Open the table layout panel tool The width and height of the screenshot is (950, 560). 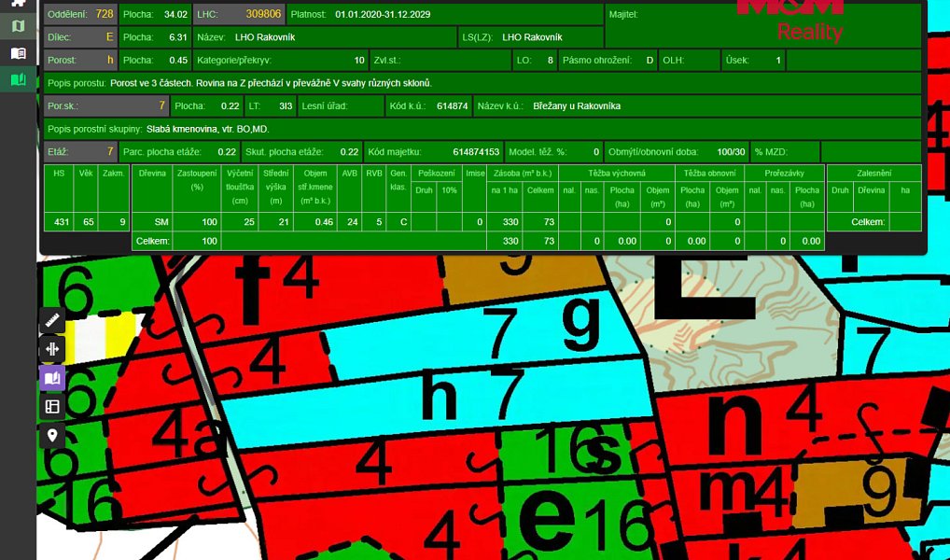click(x=52, y=406)
